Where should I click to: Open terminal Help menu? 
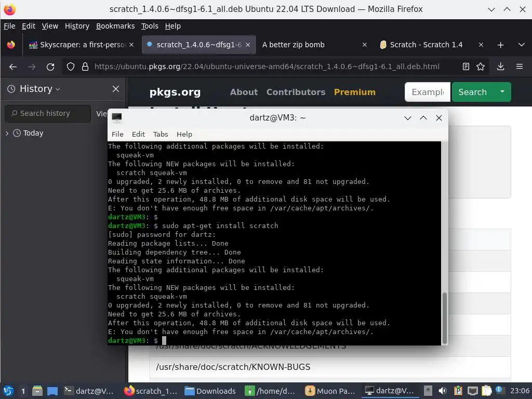coord(184,135)
